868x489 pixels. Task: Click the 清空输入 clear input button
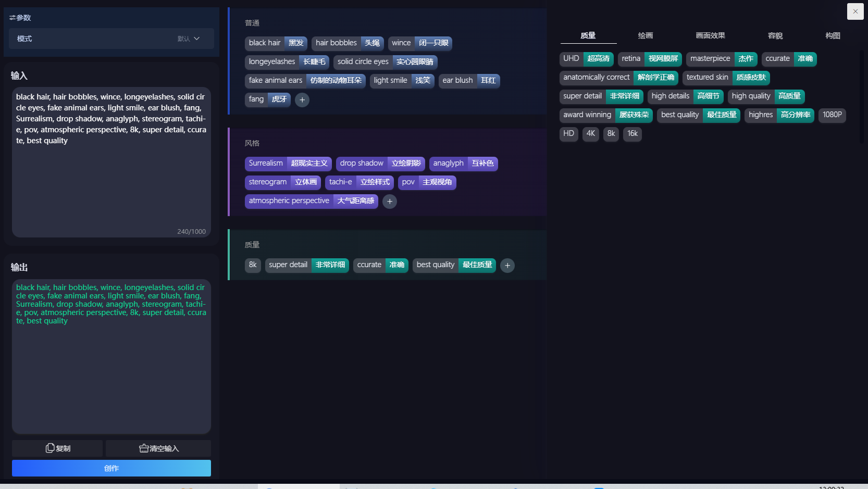(158, 448)
